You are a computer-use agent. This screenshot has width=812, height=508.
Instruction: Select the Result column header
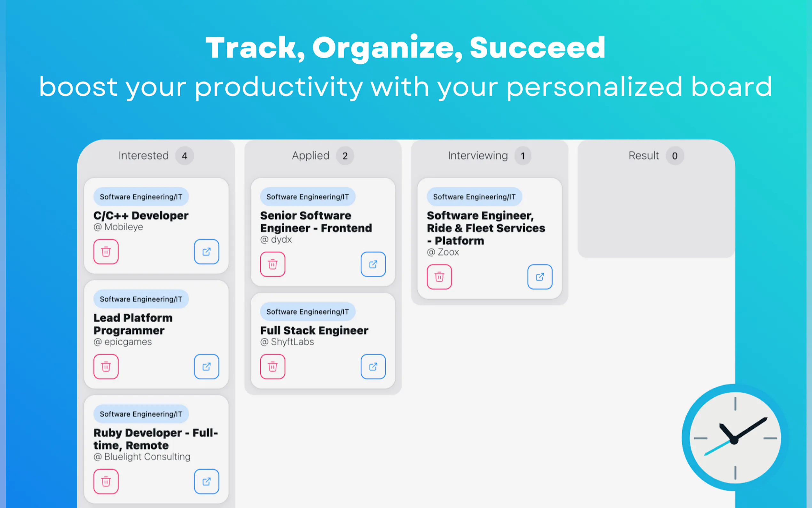coord(644,155)
